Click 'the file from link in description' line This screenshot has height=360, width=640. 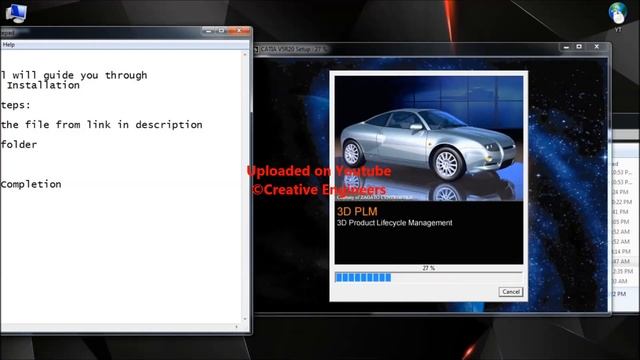[102, 125]
